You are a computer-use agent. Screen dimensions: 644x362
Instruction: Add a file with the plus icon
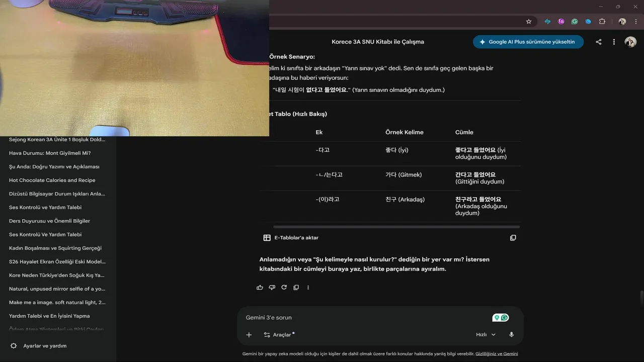tap(249, 335)
